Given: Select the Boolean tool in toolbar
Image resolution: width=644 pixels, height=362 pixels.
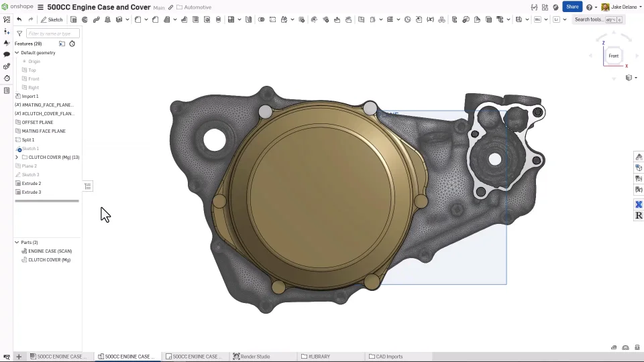Looking at the screenshot, I should (261, 19).
